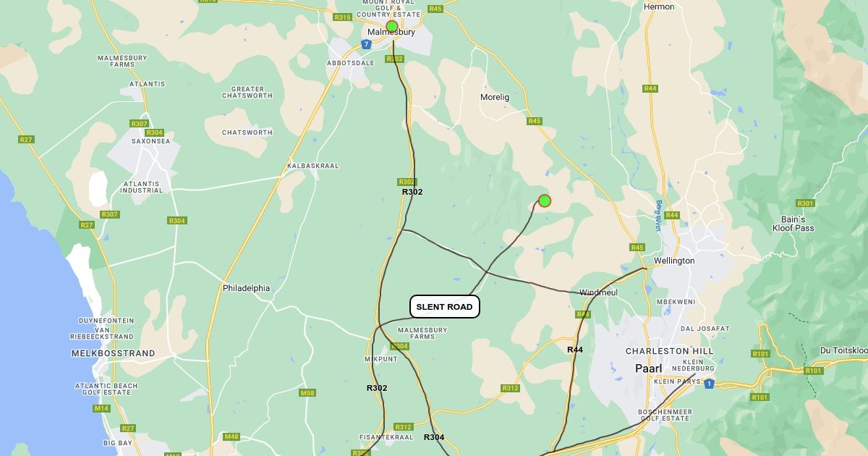Select the Wellington town label
This screenshot has height=456, width=868.
pyautogui.click(x=674, y=261)
